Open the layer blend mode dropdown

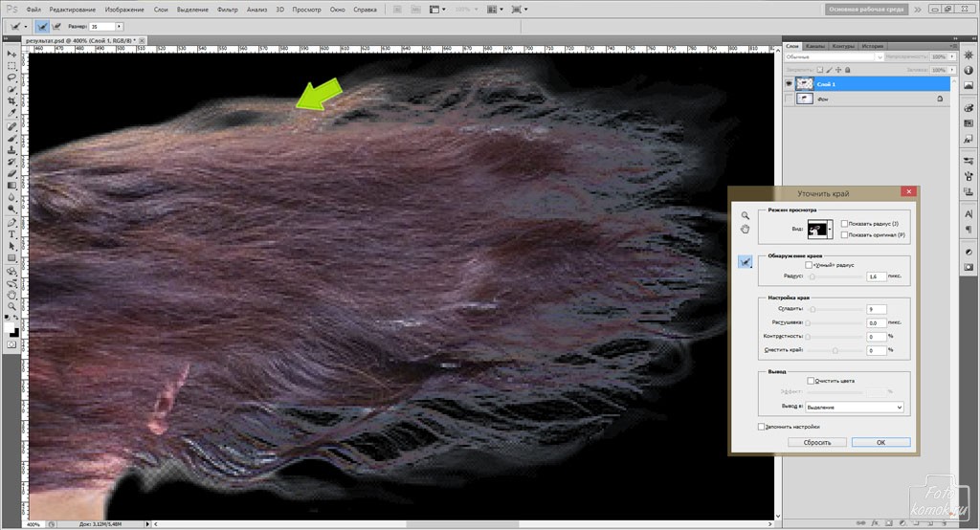833,57
